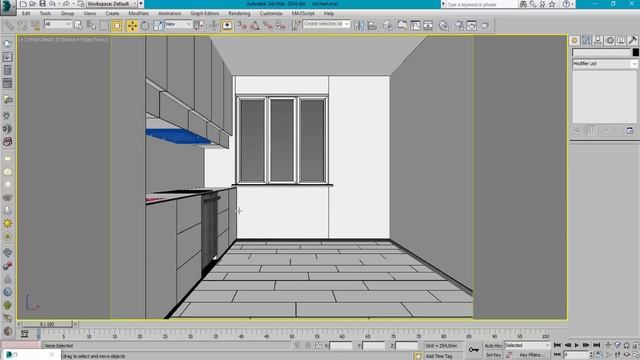Open the Graph Editors menu
This screenshot has height=360, width=640.
point(204,13)
